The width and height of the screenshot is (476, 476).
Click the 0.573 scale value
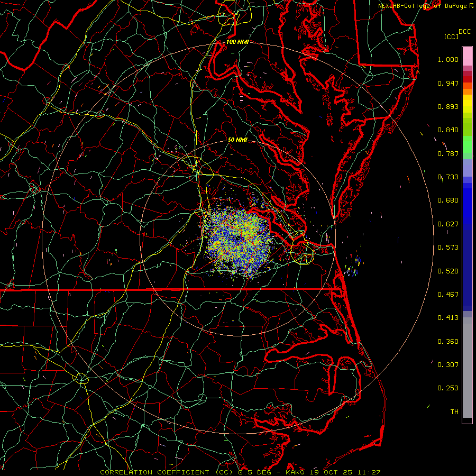click(x=448, y=248)
